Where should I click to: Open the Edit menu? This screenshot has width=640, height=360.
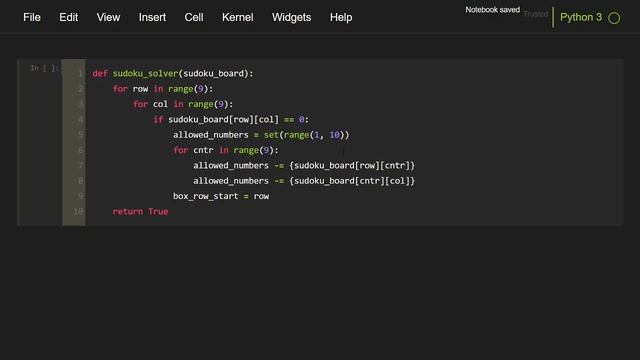pyautogui.click(x=69, y=18)
